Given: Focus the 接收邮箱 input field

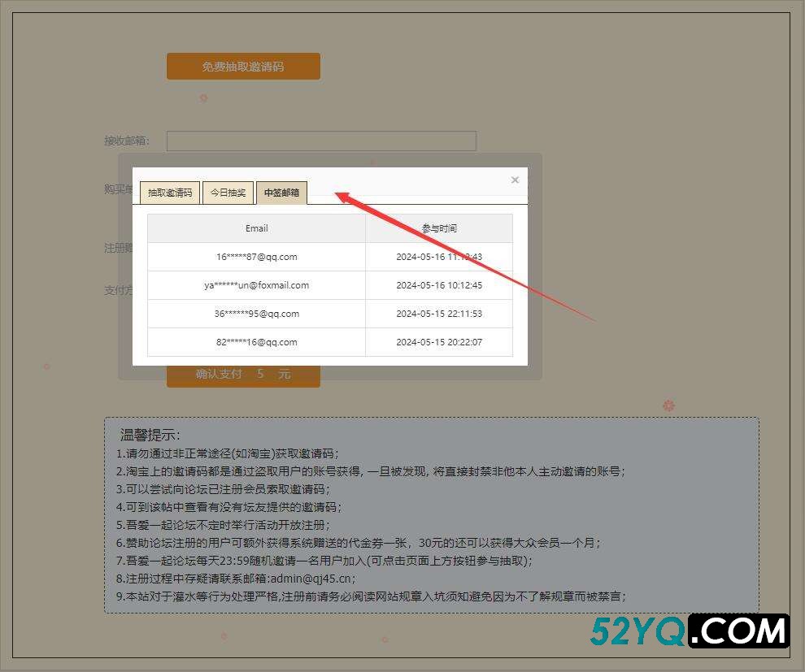Looking at the screenshot, I should [x=321, y=141].
